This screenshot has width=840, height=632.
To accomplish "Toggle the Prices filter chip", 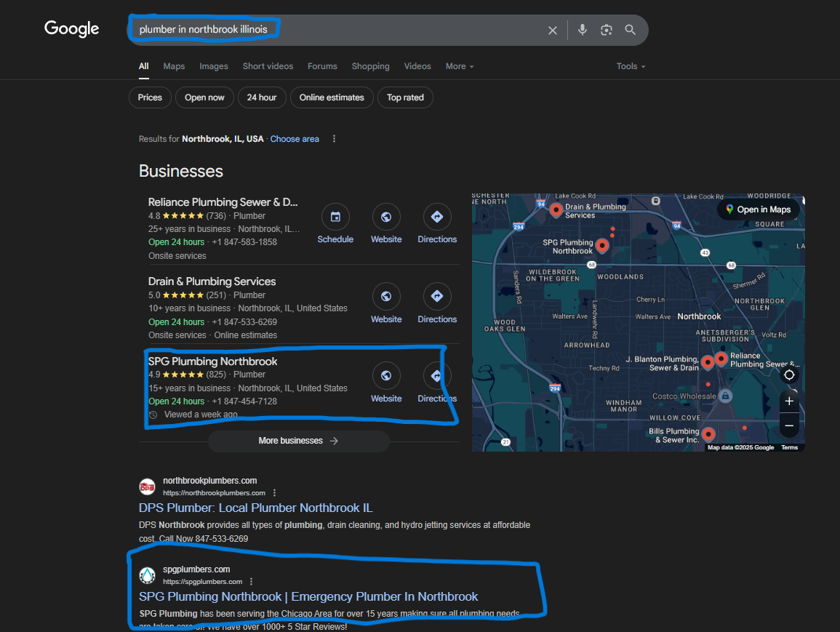I will click(x=150, y=97).
